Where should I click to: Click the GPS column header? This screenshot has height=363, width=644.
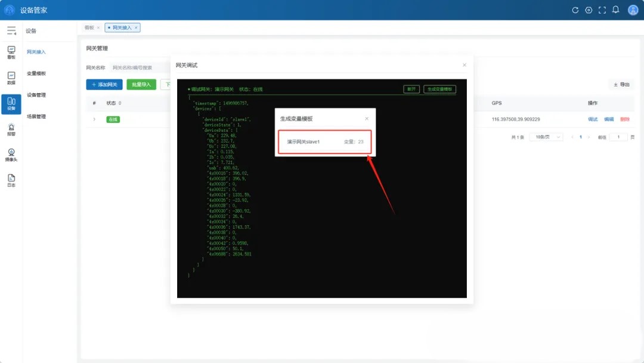(x=497, y=103)
